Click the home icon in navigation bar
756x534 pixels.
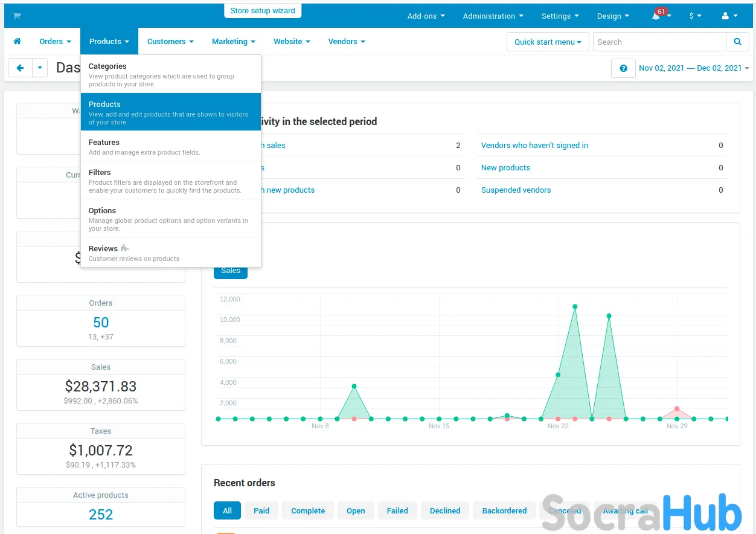pyautogui.click(x=18, y=42)
